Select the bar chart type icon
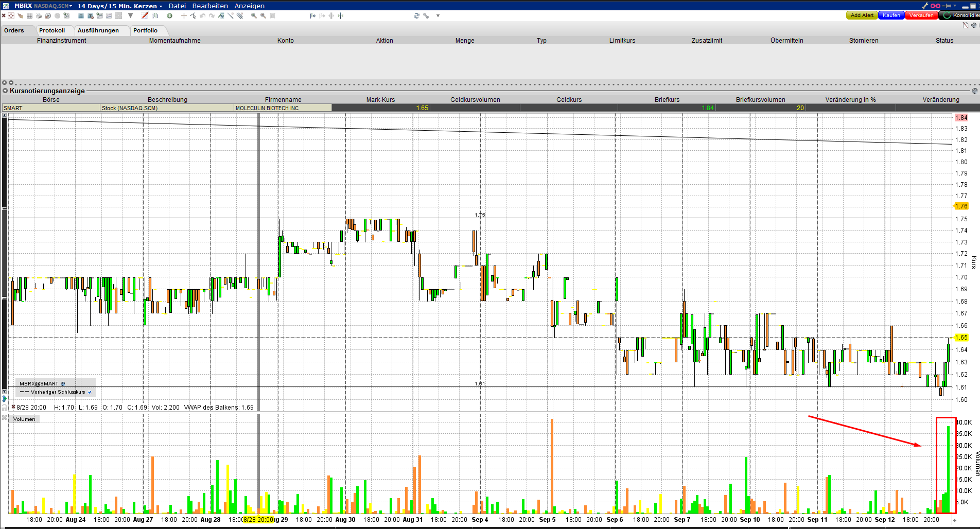This screenshot has height=529, width=980. pyautogui.click(x=155, y=15)
